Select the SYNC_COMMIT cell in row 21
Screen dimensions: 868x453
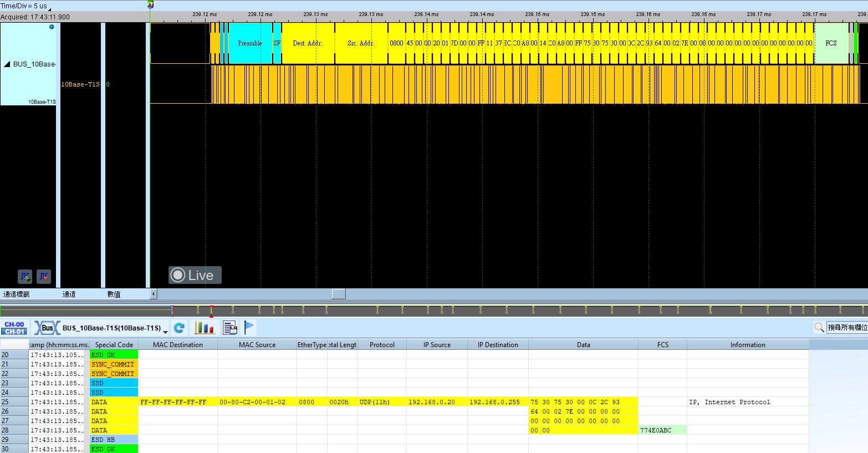coord(114,364)
